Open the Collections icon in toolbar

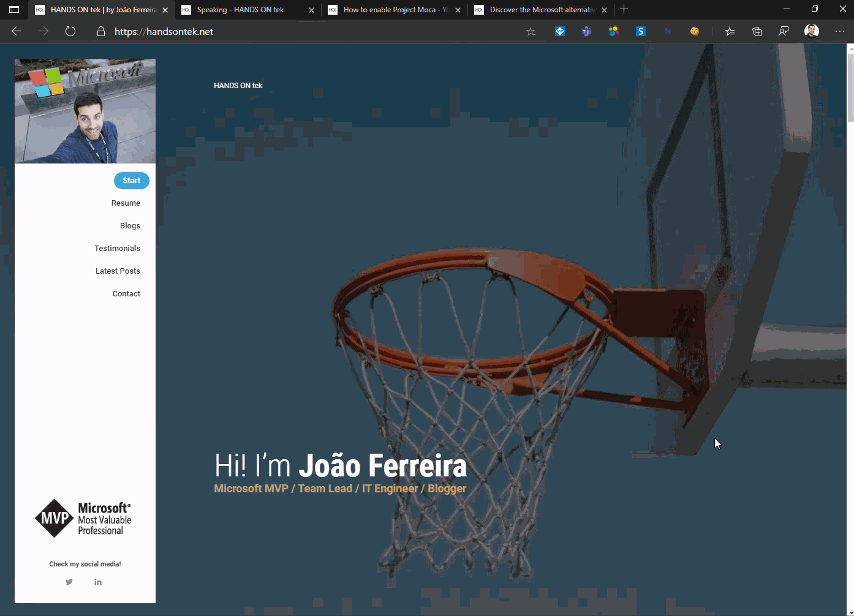(757, 32)
